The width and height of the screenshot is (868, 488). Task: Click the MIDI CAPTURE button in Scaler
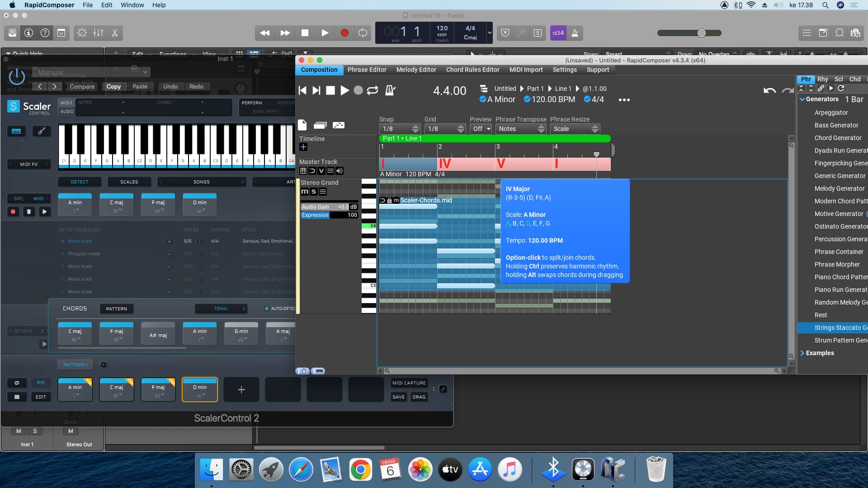click(409, 383)
